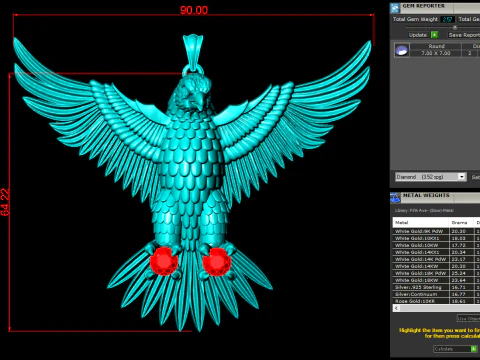Click the 64.22 height dimension label

(x=5, y=202)
